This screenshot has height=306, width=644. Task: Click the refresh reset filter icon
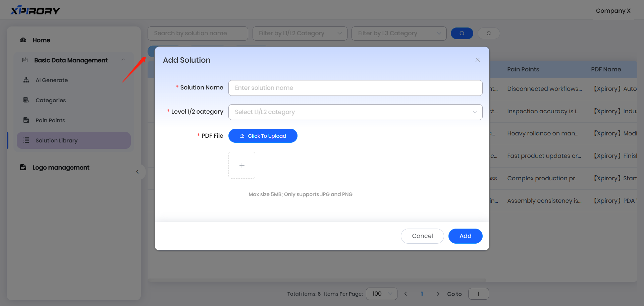pyautogui.click(x=489, y=33)
